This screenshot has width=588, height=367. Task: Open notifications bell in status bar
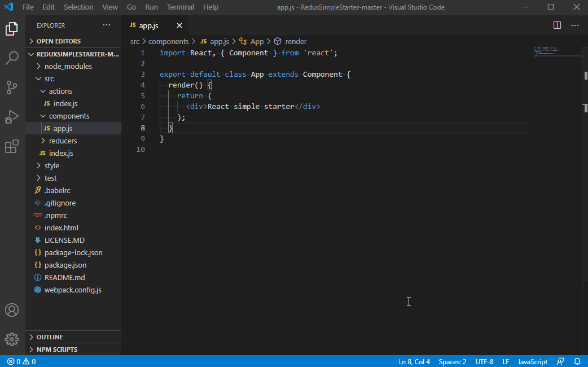[577, 361]
